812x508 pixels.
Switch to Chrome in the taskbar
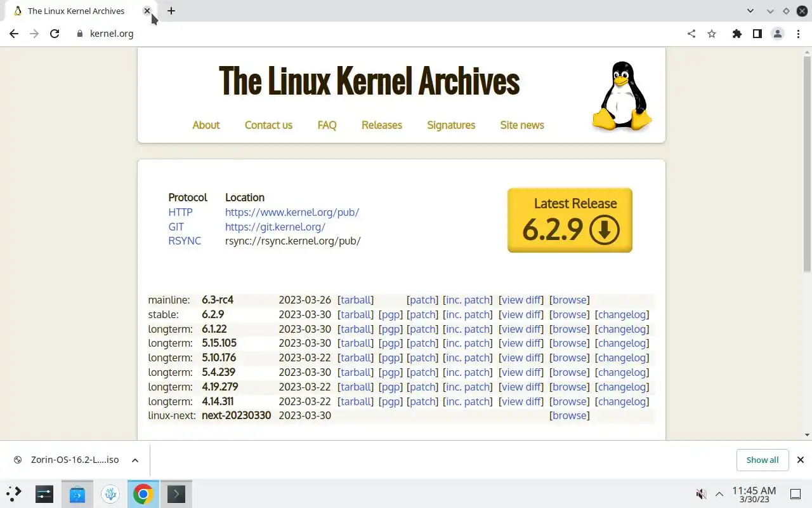(143, 493)
